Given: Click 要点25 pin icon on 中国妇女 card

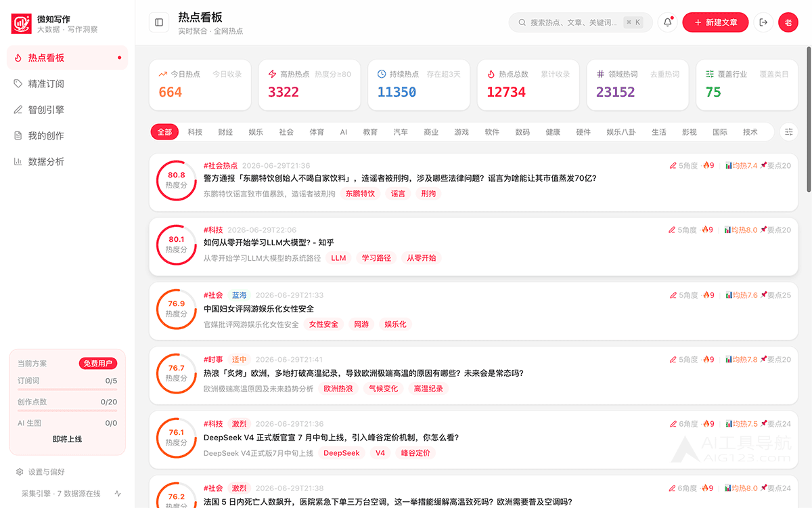Looking at the screenshot, I should 763,295.
